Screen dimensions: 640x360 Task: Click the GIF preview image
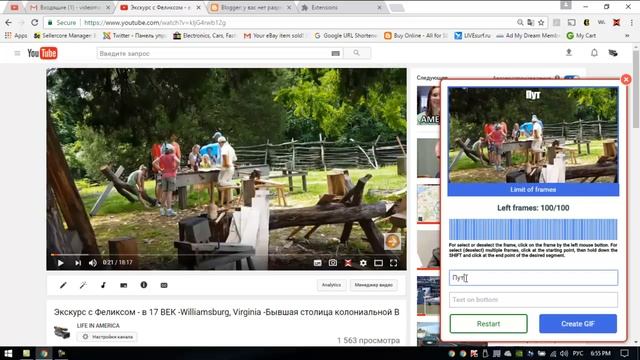tap(533, 135)
